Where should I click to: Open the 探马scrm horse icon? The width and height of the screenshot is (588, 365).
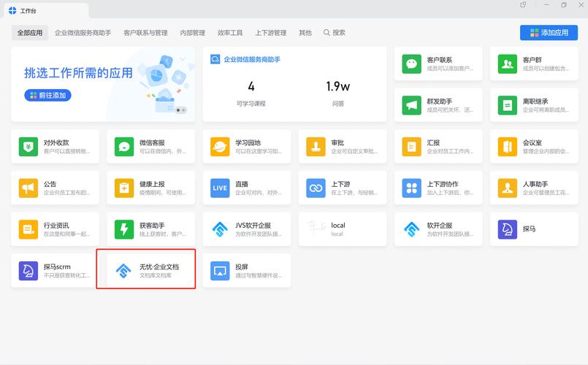[28, 271]
